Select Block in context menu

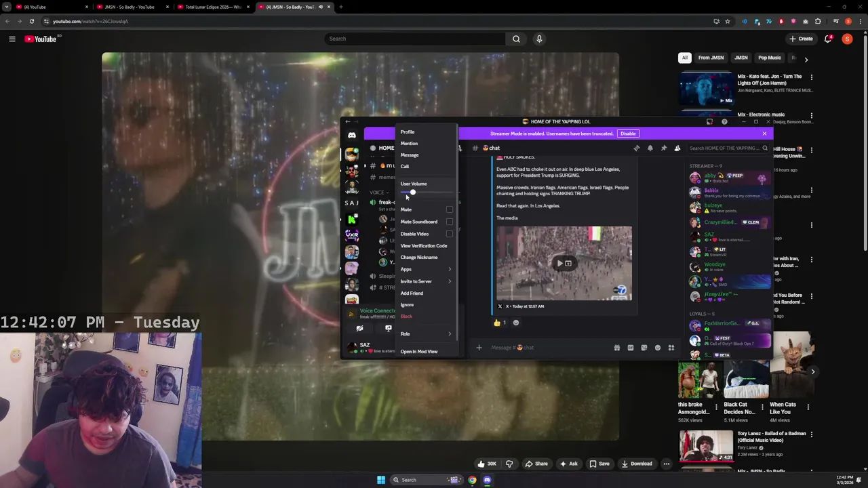click(x=426, y=317)
